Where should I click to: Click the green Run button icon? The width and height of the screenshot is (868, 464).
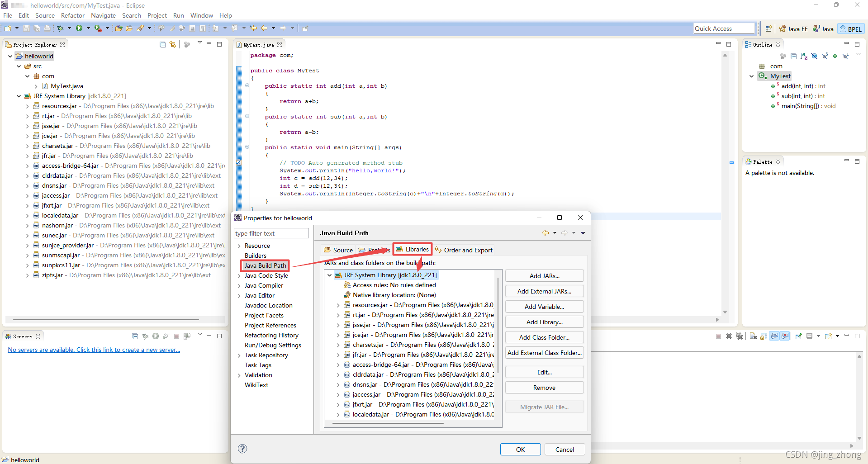pyautogui.click(x=79, y=28)
